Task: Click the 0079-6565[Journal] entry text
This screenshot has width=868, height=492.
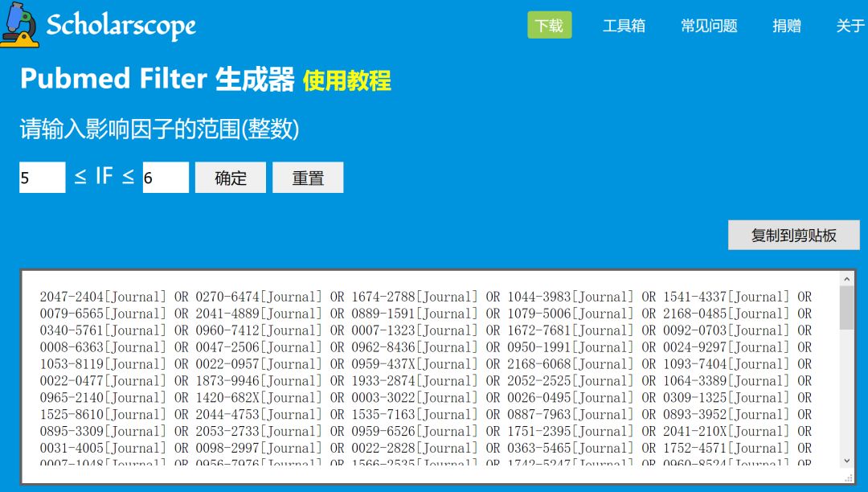Action: 103,314
